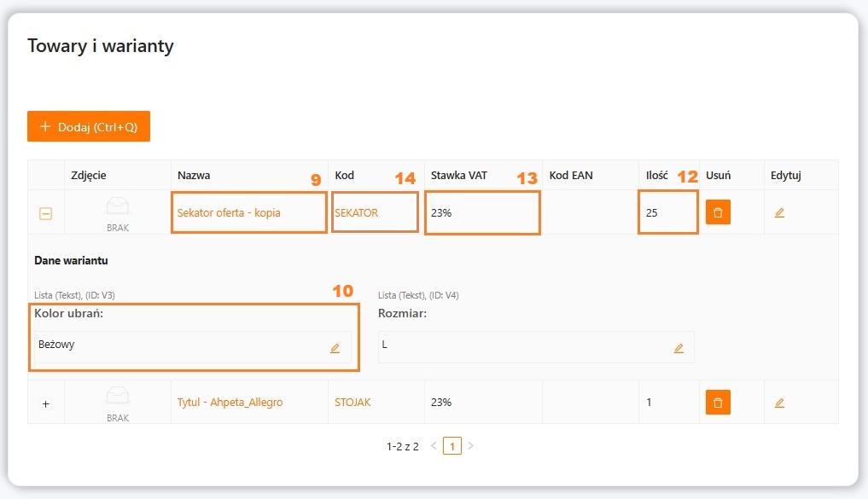Viewport: 868px width, 499px height.
Task: Delete the STOJAK product row with trash icon
Action: 718,402
